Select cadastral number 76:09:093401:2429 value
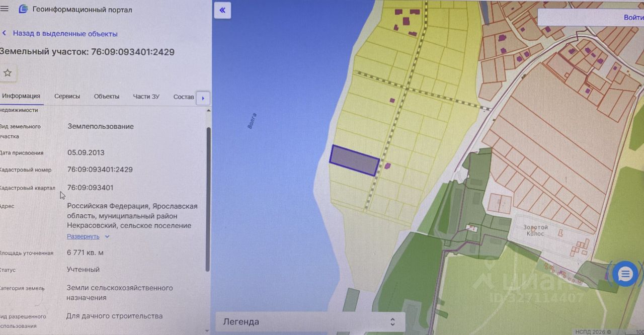 100,170
